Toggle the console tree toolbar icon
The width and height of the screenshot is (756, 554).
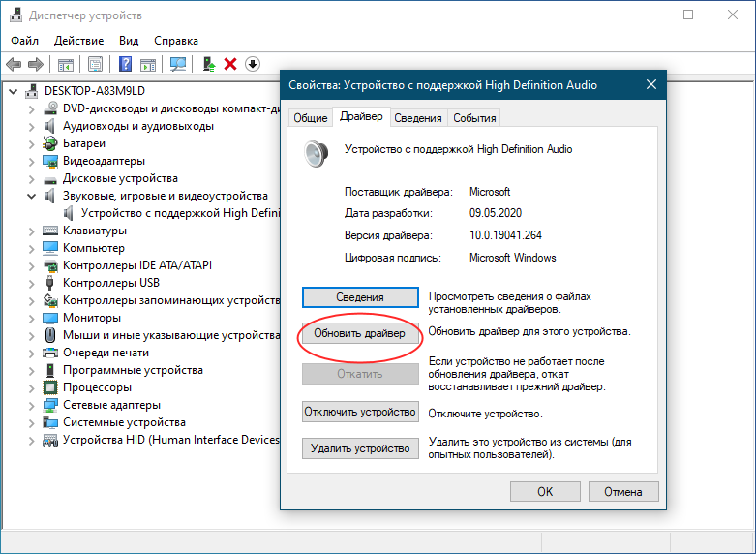point(66,64)
